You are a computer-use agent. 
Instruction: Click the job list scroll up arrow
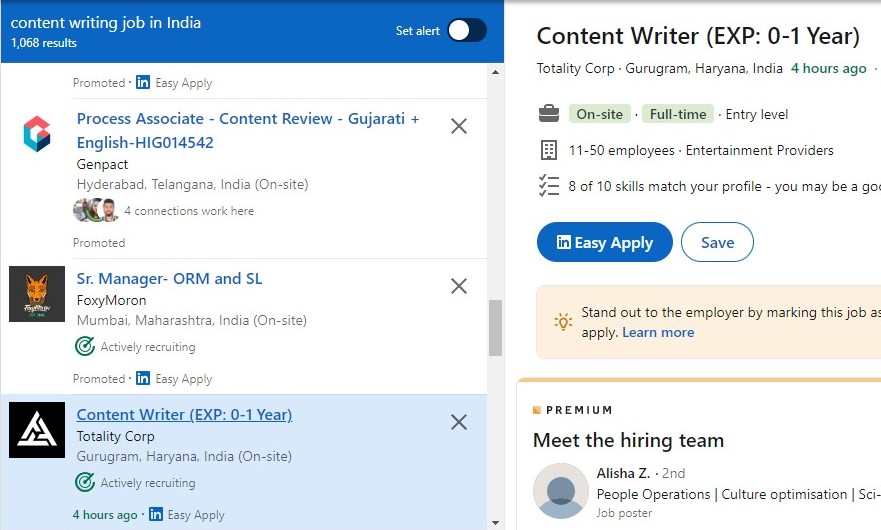click(x=495, y=72)
